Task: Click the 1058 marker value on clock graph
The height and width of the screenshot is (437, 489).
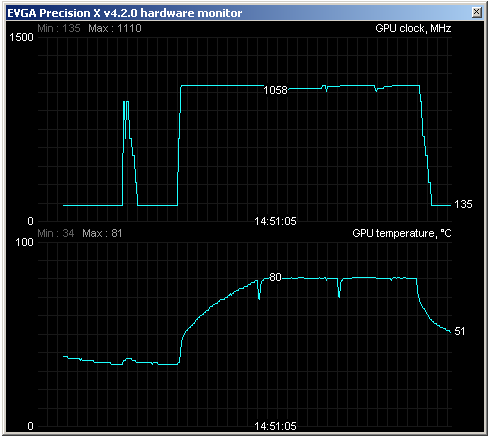Action: [275, 90]
